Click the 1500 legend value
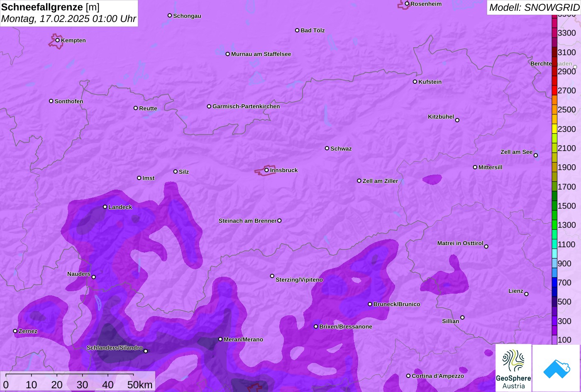 pyautogui.click(x=567, y=206)
